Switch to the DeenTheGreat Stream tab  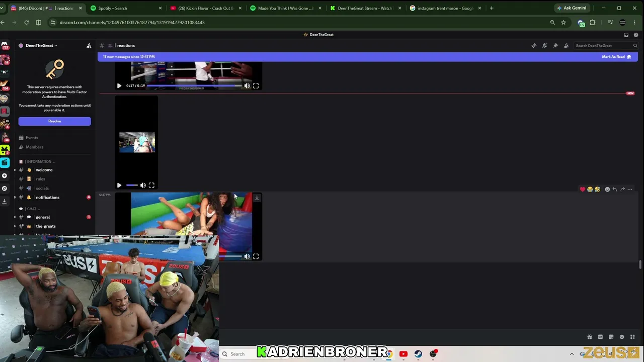pos(365,8)
